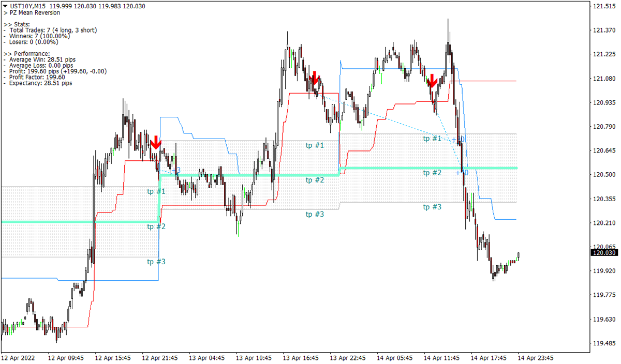Click the 13 Apr 16:45 time label

coord(301,358)
